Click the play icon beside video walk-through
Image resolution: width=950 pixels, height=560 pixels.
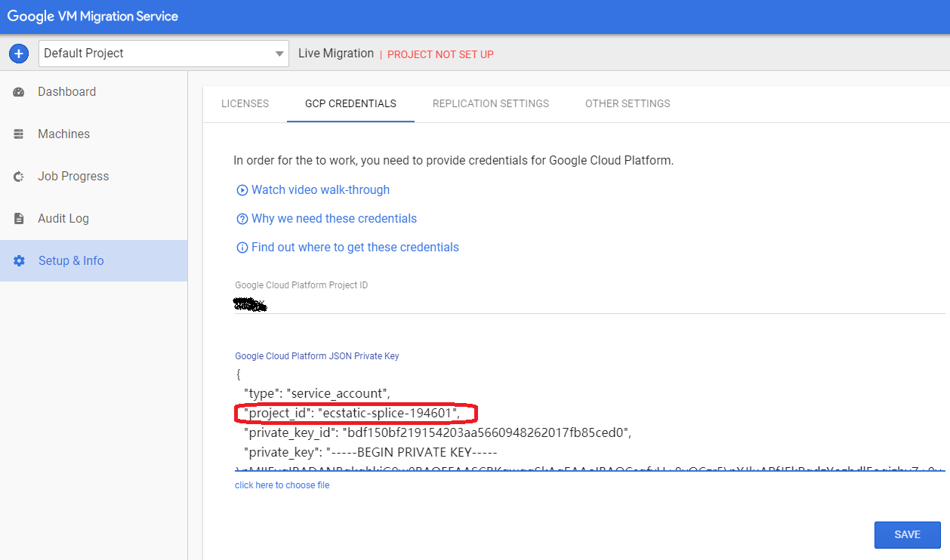coord(242,189)
